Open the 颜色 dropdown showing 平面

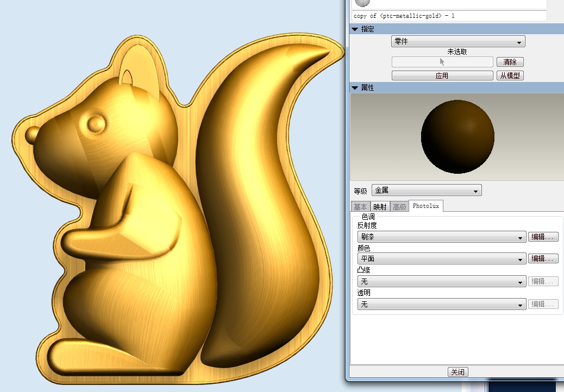coord(441,259)
